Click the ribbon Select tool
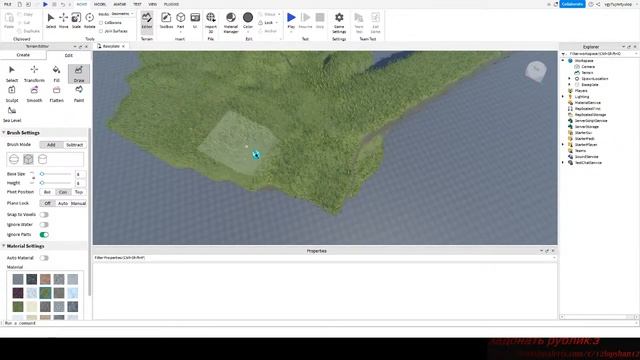 pyautogui.click(x=51, y=21)
